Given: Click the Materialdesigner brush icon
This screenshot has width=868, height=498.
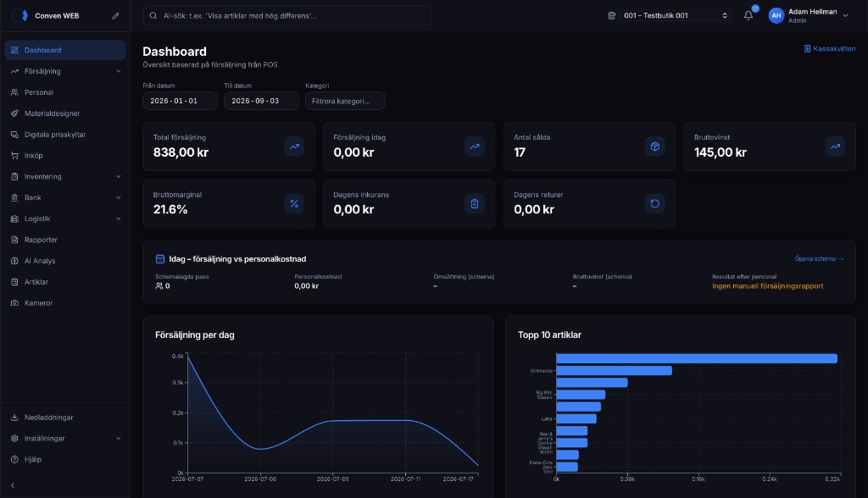Looking at the screenshot, I should [14, 113].
